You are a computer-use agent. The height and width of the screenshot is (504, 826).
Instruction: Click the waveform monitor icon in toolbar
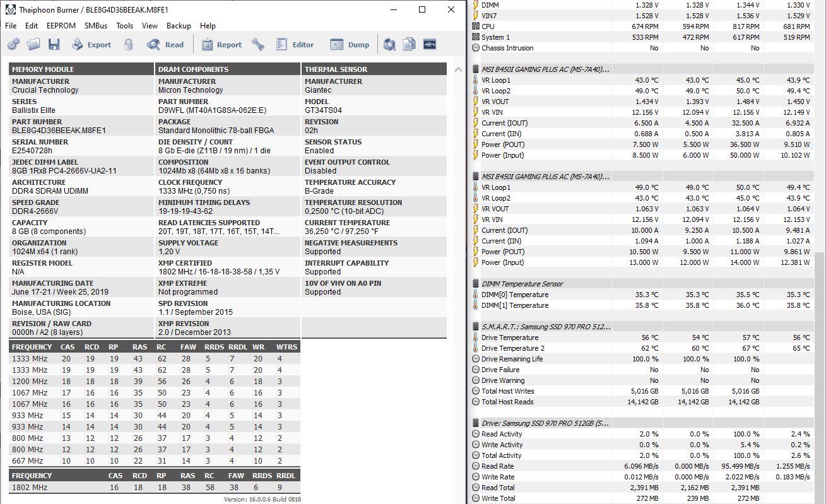(430, 44)
